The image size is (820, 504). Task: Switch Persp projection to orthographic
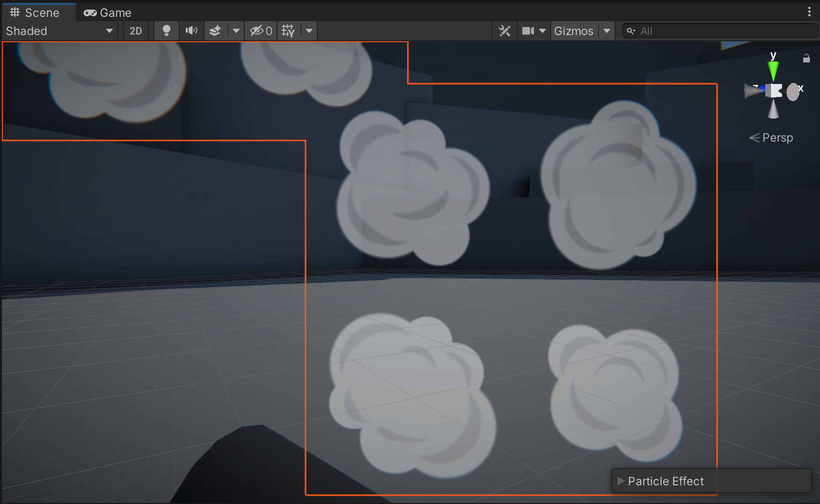(772, 138)
